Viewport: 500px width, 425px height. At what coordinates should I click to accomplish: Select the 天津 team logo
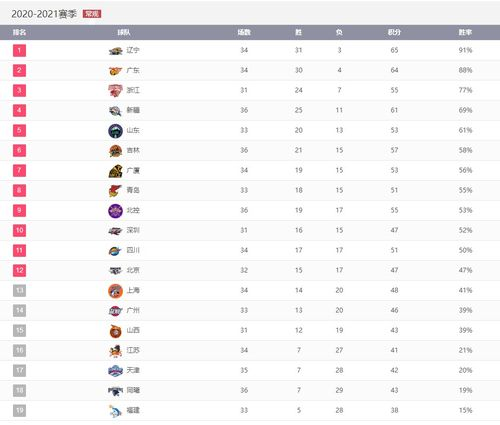coord(115,371)
